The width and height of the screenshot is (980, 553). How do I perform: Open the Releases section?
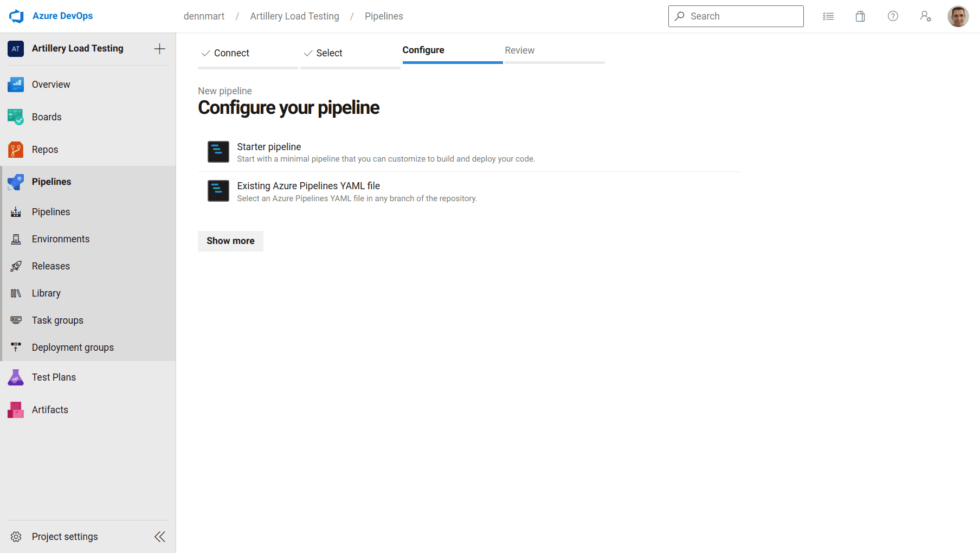50,266
